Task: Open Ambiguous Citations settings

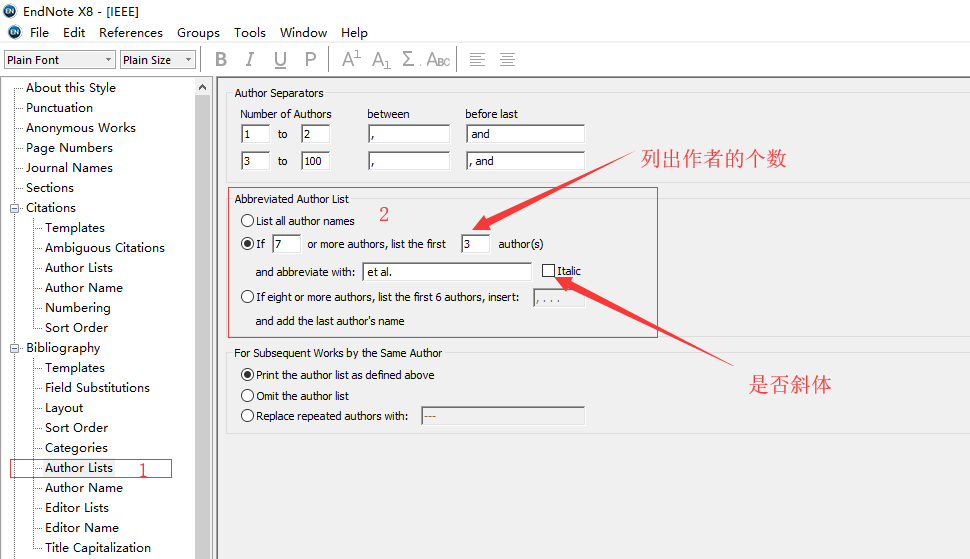Action: pyautogui.click(x=105, y=247)
